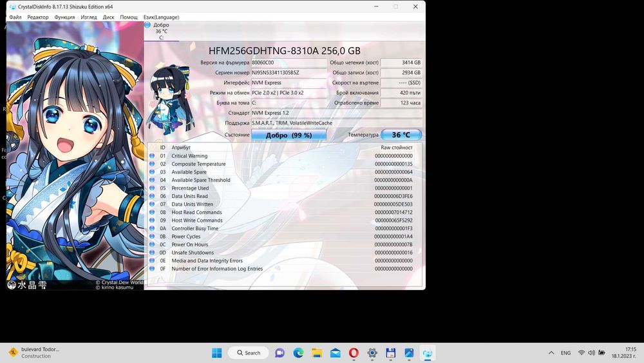The width and height of the screenshot is (644, 363).
Task: Click status dot for Host Write Commands row
Action: point(152,221)
